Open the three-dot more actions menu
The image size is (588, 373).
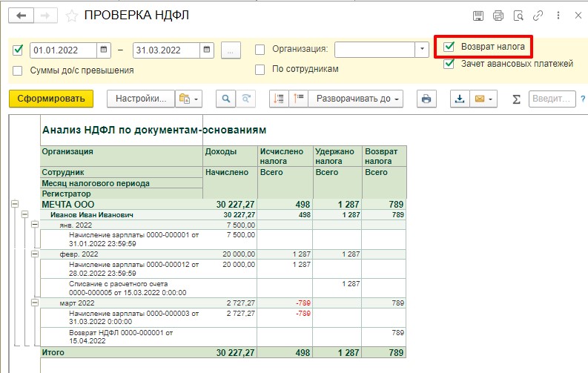[x=558, y=16]
